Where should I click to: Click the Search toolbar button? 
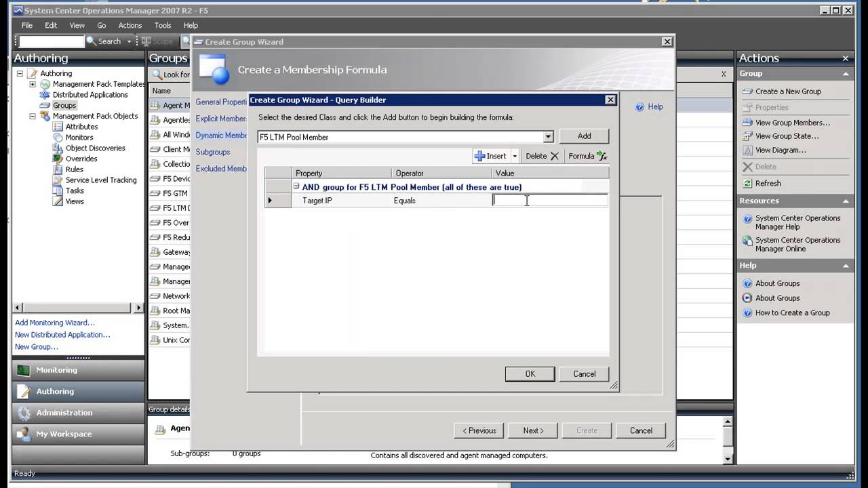click(x=104, y=41)
